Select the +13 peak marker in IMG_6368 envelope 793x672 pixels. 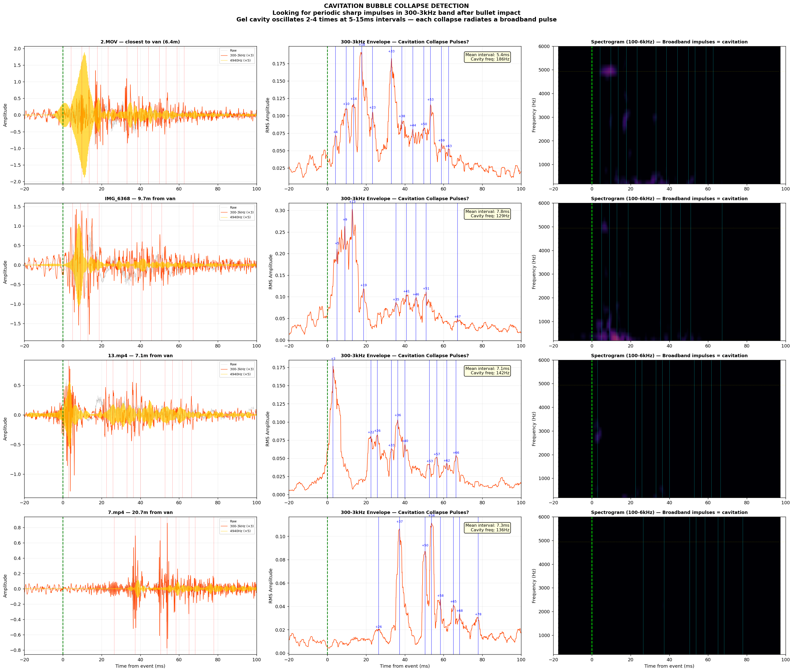(x=352, y=202)
